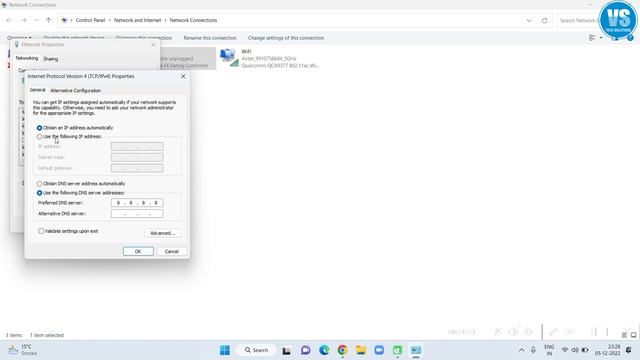640x360 pixels.
Task: Select the General tab in IPv4 Properties
Action: click(x=38, y=90)
